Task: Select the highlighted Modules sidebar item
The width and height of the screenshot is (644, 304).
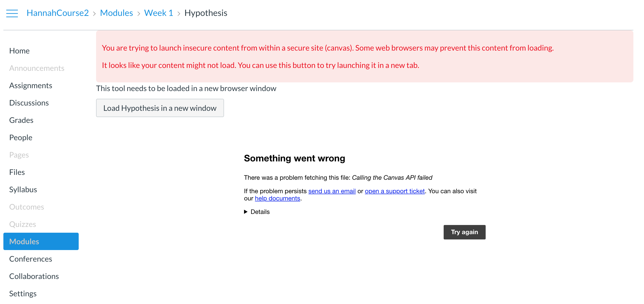Action: coord(24,241)
